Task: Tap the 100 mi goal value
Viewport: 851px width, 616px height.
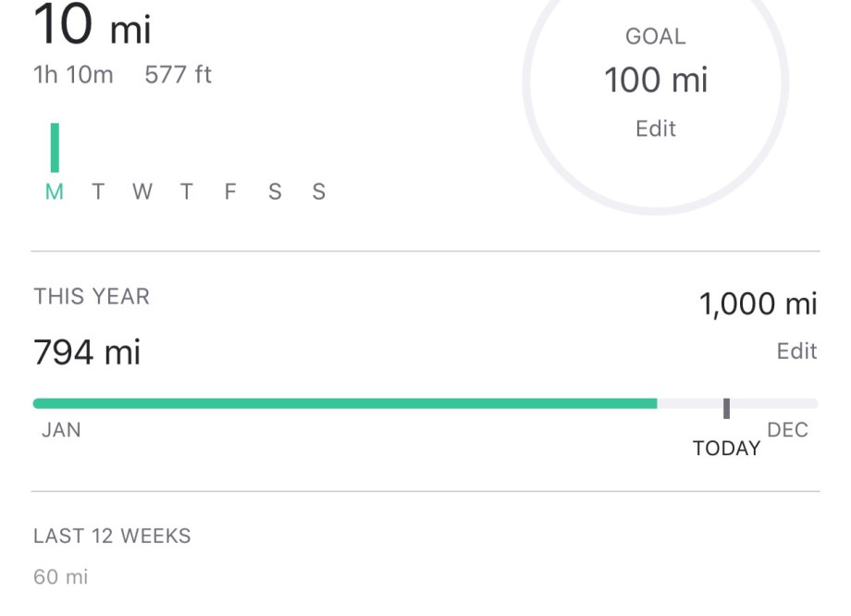Action: click(656, 80)
